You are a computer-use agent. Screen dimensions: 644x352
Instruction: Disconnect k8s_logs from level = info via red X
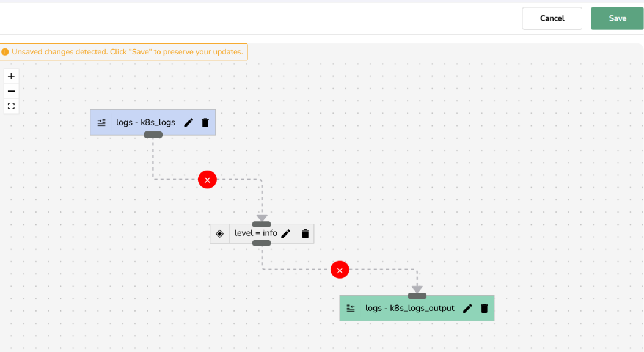click(x=207, y=179)
